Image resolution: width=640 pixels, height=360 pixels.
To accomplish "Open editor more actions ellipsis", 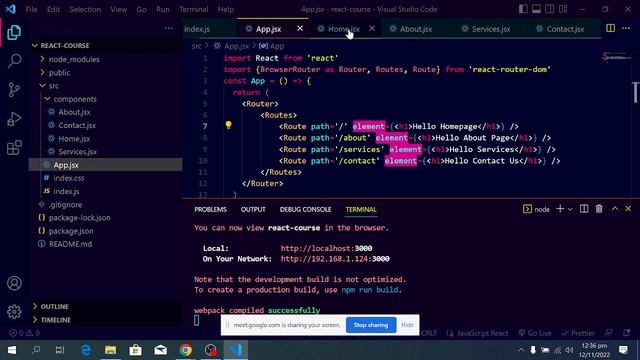I will [626, 28].
